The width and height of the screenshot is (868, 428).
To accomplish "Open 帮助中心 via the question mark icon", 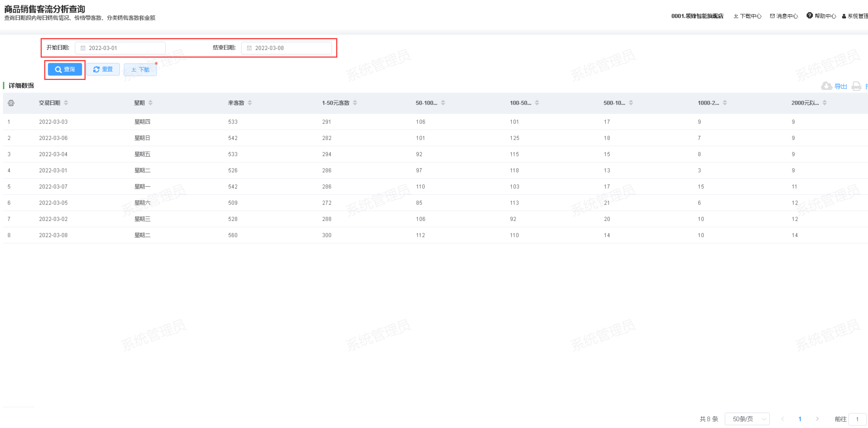I will tap(809, 15).
